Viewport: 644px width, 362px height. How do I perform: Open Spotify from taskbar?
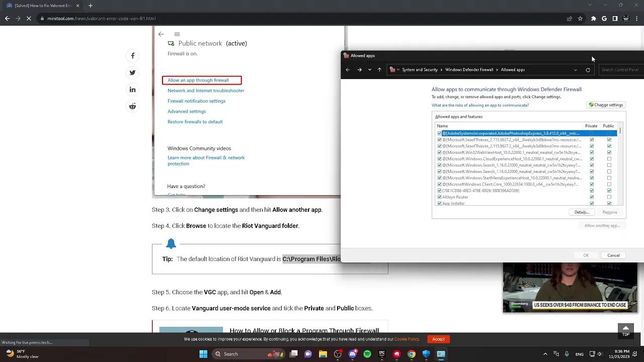(367, 354)
